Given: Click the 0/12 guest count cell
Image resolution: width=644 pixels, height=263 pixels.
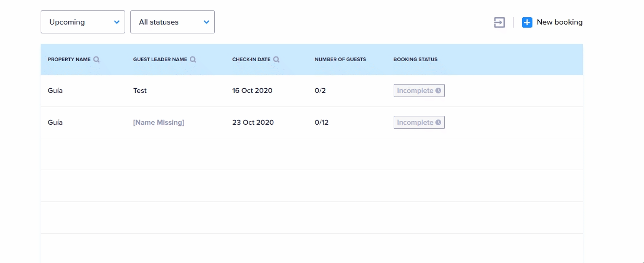Looking at the screenshot, I should pos(322,123).
